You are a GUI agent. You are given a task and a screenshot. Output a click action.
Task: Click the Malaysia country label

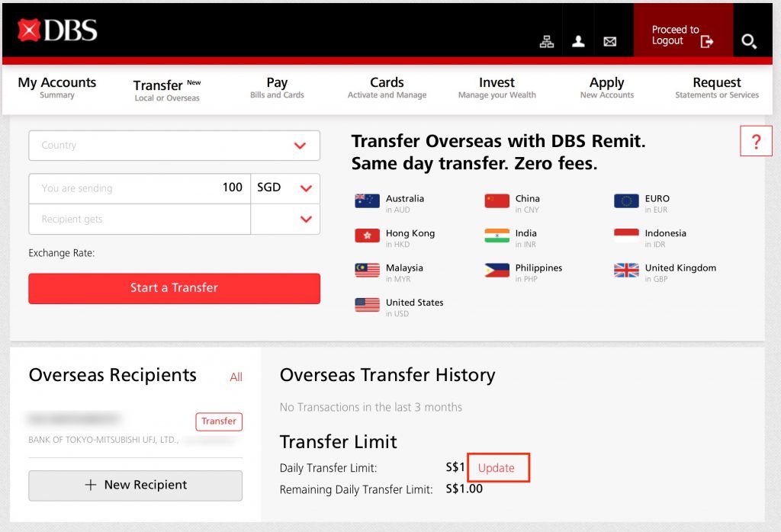[404, 268]
